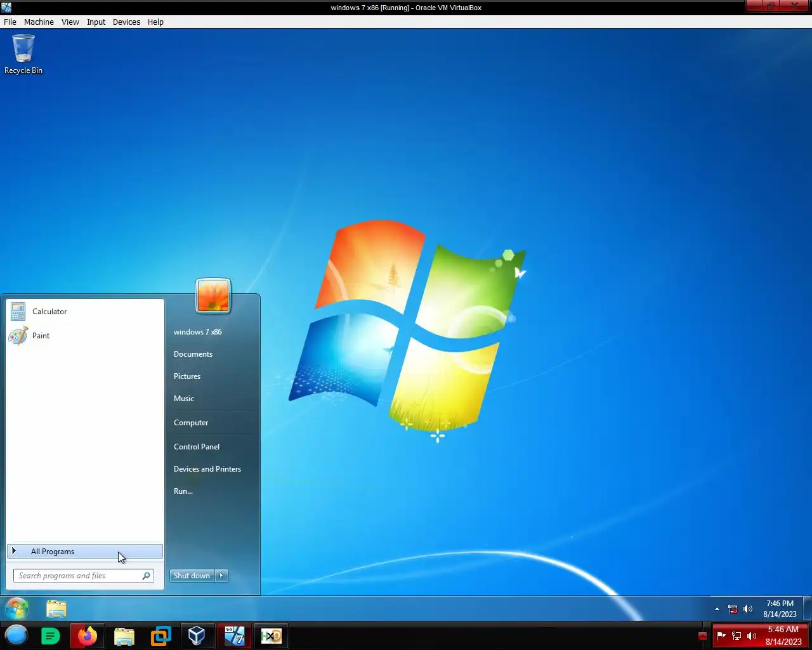Close the VirtualBox window
This screenshot has height=650, width=812.
pos(796,6)
